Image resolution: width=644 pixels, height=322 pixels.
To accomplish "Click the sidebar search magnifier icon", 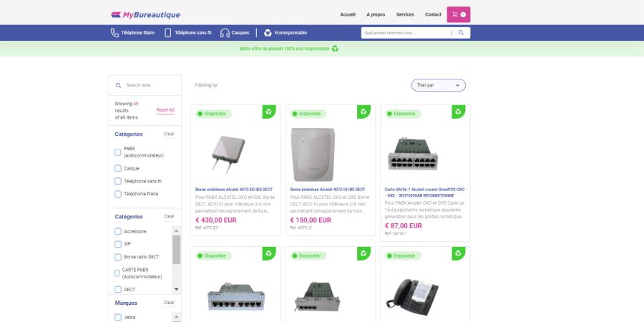I will click(118, 85).
